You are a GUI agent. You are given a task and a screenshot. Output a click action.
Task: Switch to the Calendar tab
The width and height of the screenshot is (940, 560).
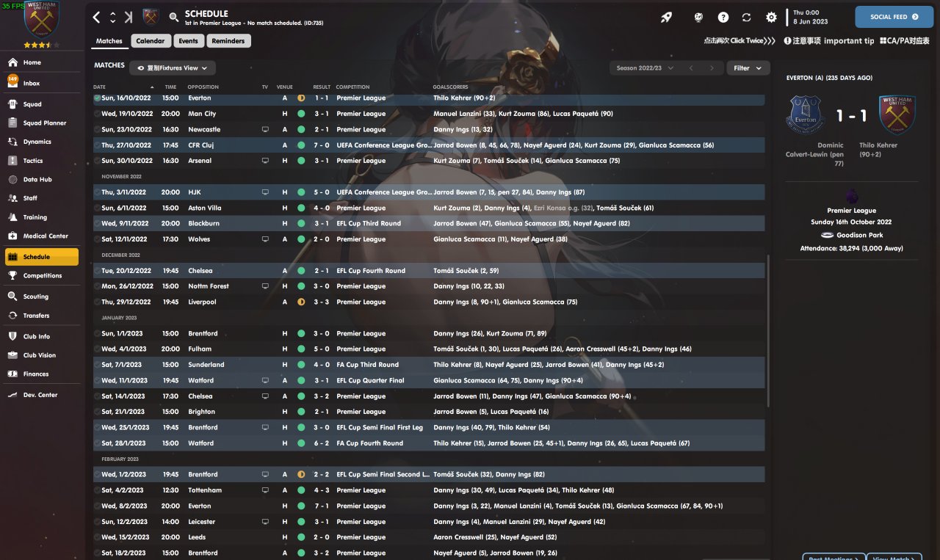click(151, 41)
